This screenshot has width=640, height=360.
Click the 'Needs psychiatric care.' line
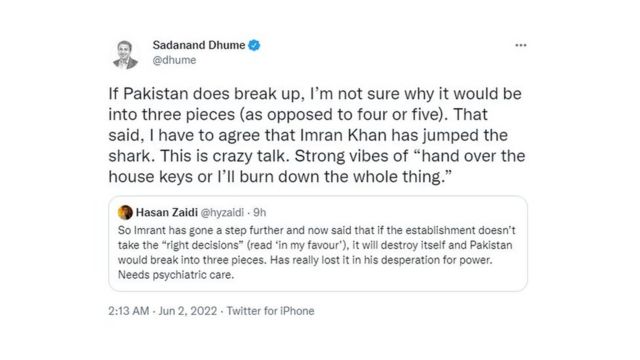click(x=176, y=275)
